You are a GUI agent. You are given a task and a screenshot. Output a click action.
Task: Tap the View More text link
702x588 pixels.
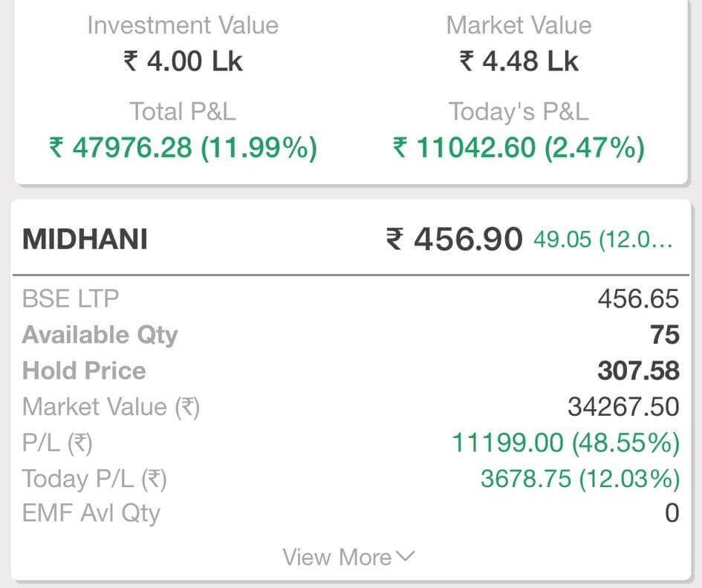click(x=337, y=558)
